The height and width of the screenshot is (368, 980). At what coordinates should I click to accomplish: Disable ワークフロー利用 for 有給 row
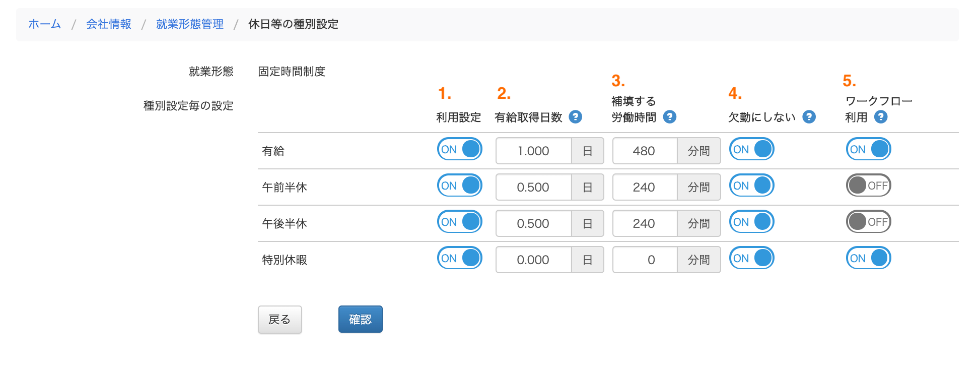tap(869, 149)
